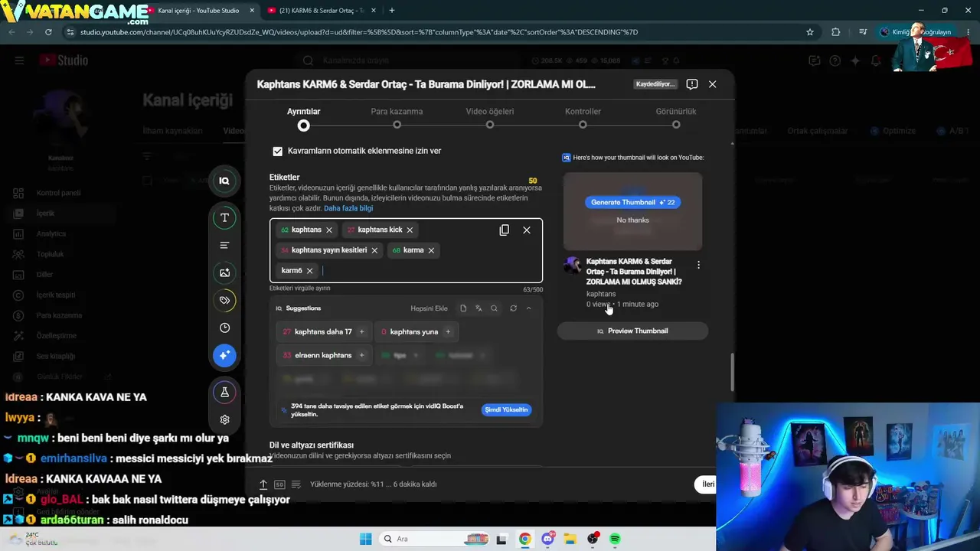980x551 pixels.
Task: Switch to the 'Kanal içeriği - YouTube Studio' tab
Action: [x=201, y=11]
